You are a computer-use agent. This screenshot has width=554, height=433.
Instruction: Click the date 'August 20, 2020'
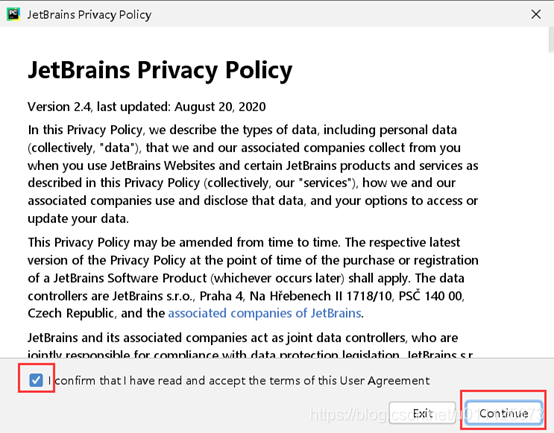(x=220, y=106)
